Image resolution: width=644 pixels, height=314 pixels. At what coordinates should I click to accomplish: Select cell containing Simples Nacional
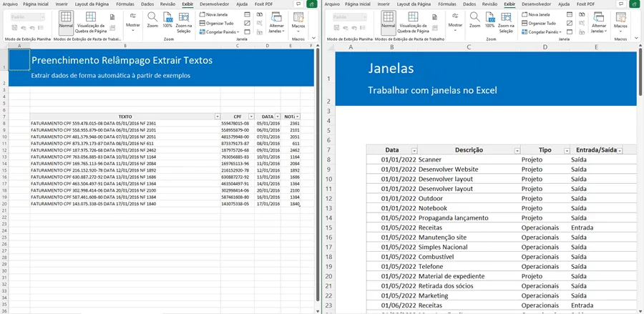click(469, 247)
